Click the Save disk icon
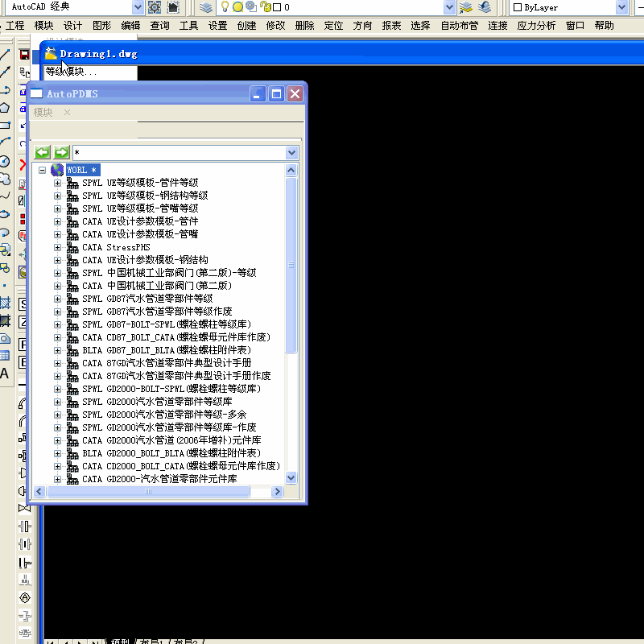Image resolution: width=644 pixels, height=644 pixels. point(24,55)
